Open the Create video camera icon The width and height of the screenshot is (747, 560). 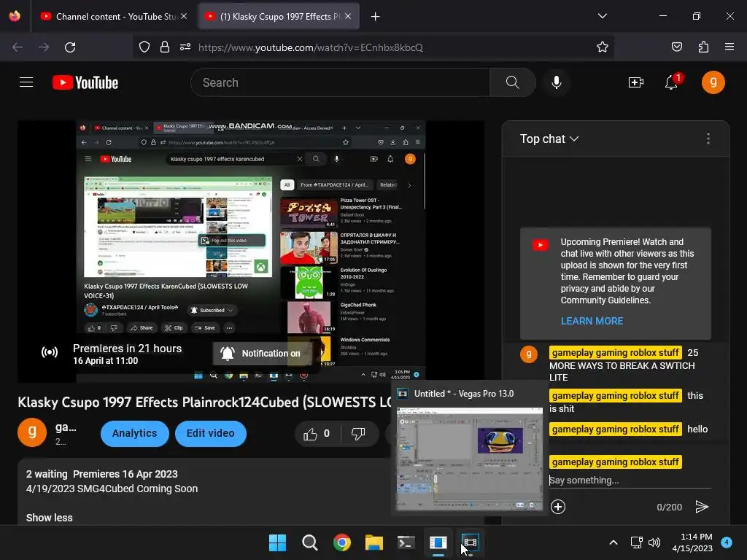pos(636,82)
